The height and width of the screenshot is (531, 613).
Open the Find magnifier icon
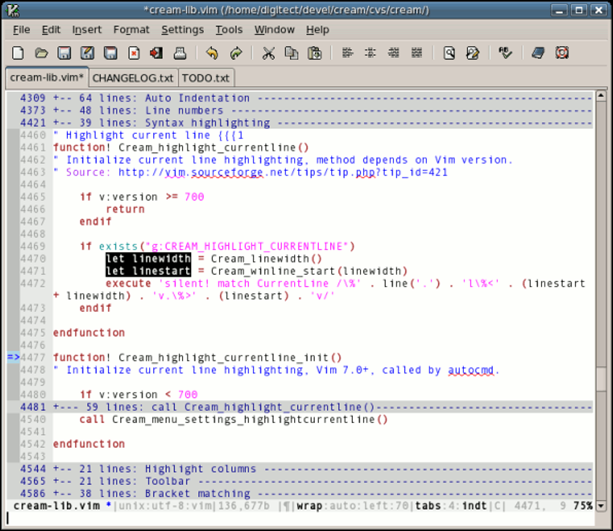tap(449, 53)
